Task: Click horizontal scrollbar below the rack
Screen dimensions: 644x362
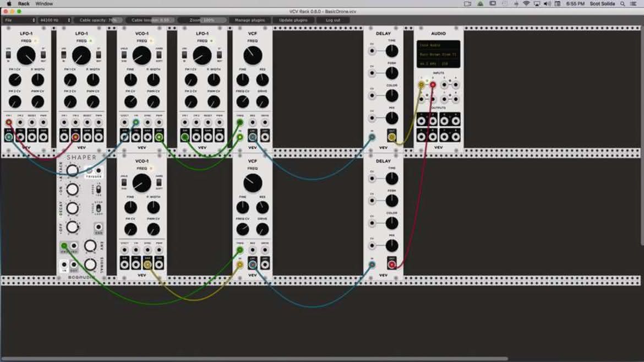Action: click(255, 359)
